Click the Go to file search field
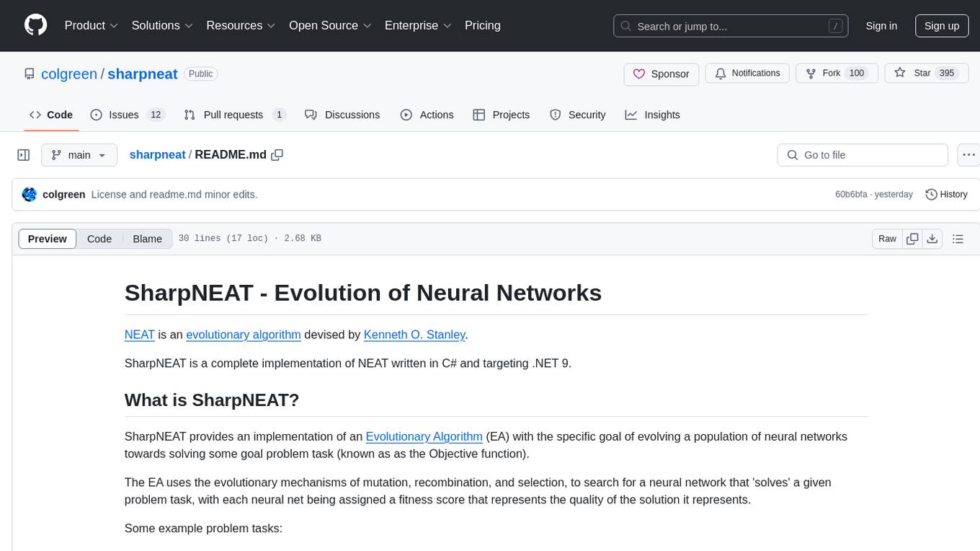Image resolution: width=980 pixels, height=551 pixels. coord(863,155)
